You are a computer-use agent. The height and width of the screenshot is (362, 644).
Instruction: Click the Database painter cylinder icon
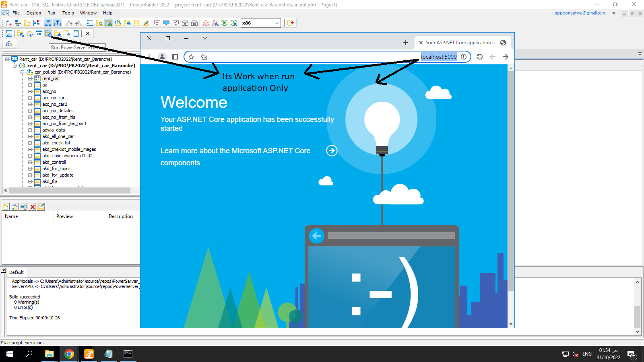tap(136, 23)
